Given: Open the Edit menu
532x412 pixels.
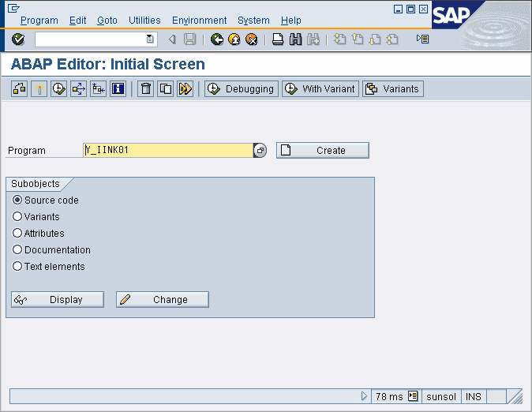Looking at the screenshot, I should (x=77, y=21).
